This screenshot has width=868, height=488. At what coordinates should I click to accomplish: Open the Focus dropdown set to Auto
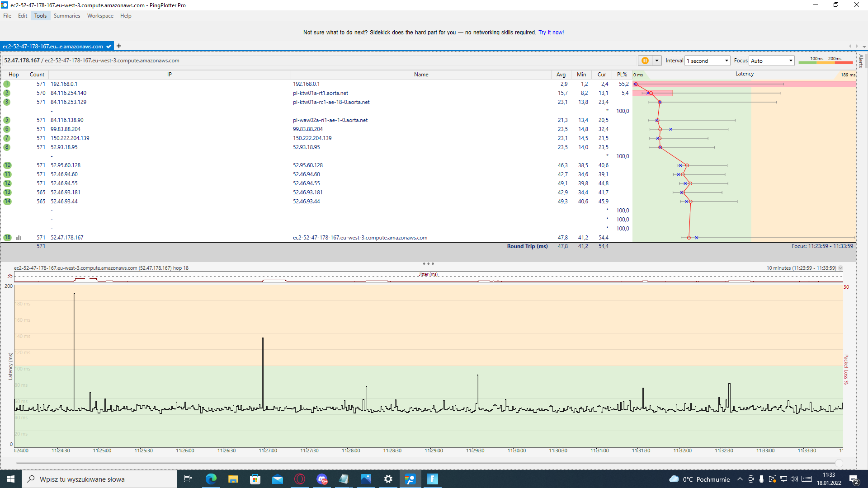[771, 61]
